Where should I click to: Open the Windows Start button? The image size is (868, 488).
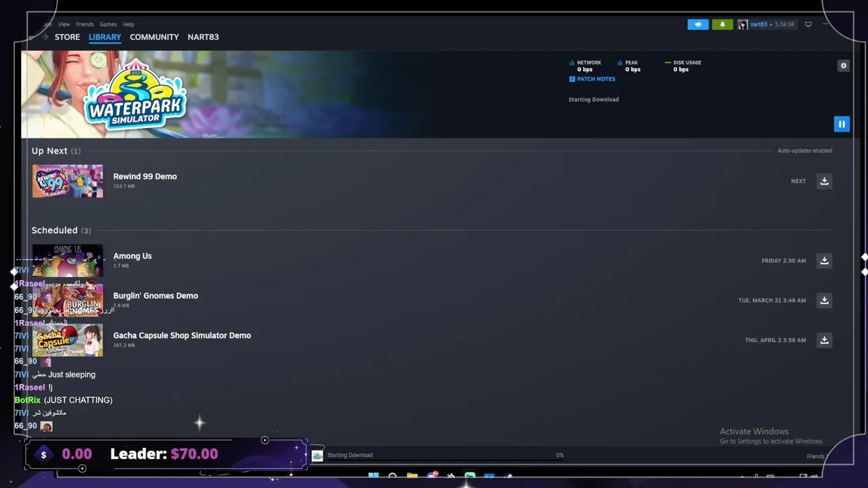(x=373, y=476)
